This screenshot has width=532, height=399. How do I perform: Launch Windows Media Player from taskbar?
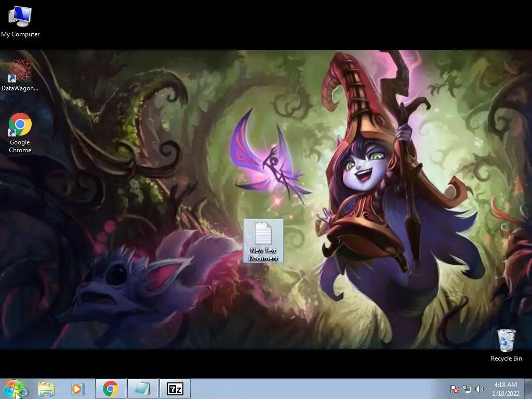[77, 389]
